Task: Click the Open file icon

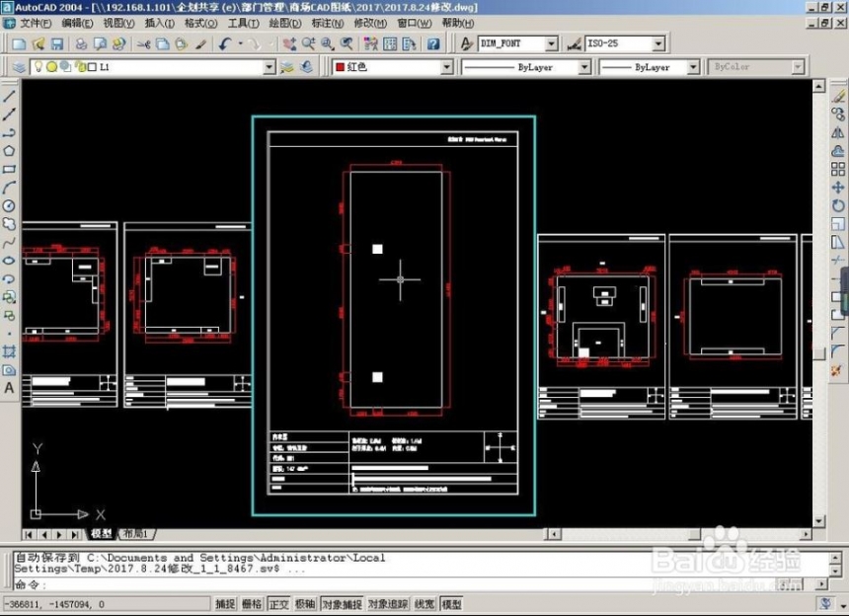Action: point(39,43)
